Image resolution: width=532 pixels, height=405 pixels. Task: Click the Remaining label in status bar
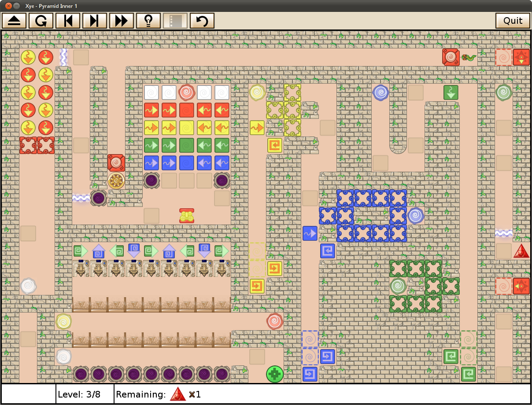point(141,394)
